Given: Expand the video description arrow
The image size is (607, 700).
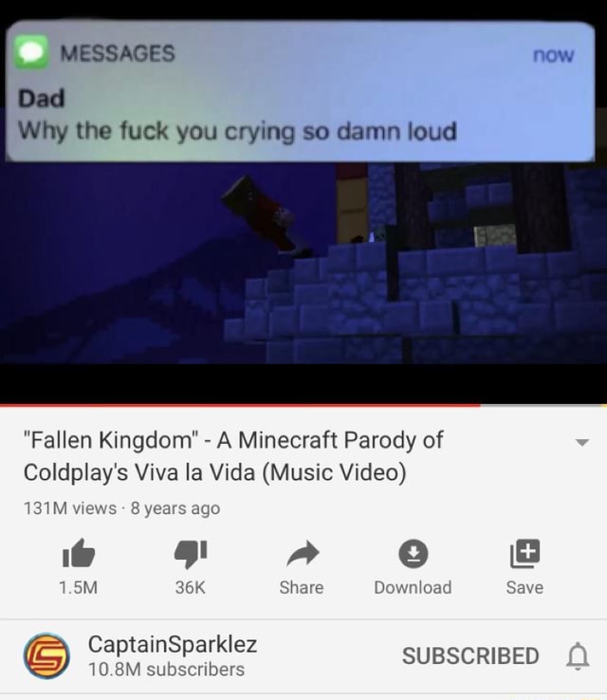Looking at the screenshot, I should (582, 442).
